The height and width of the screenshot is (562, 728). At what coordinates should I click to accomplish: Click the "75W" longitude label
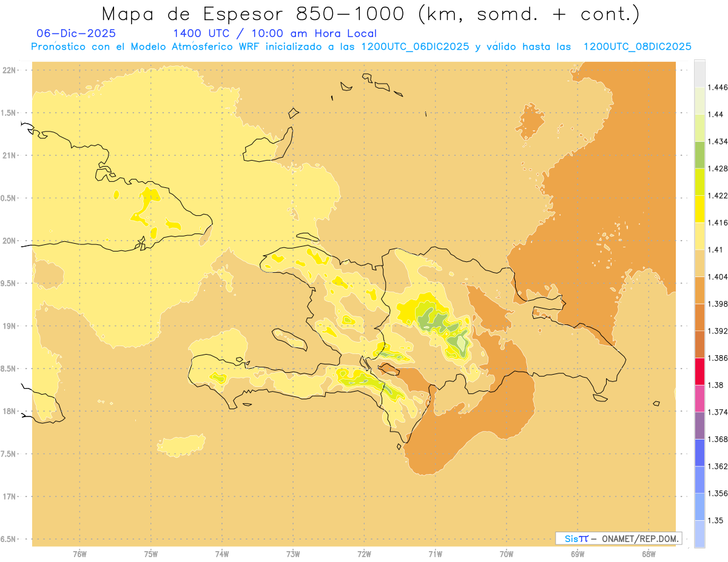point(151,554)
